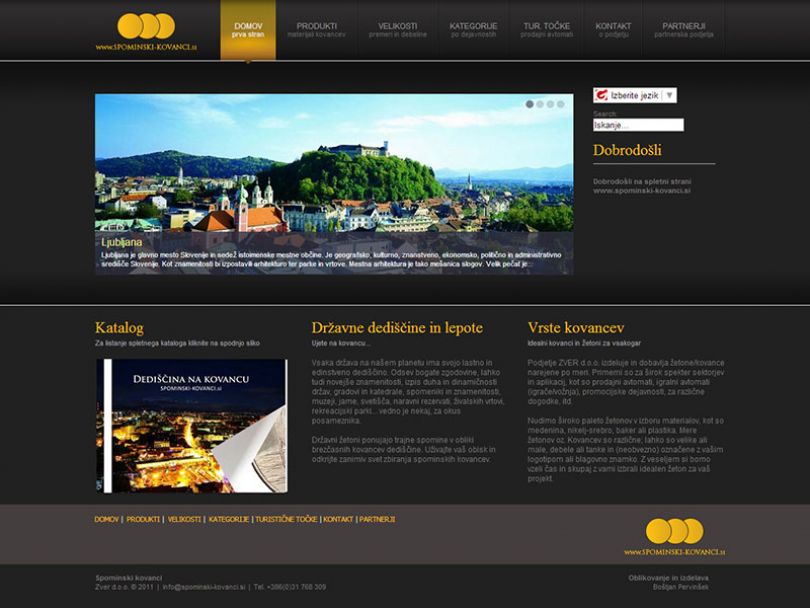Go to the Velikosti menu tab
Image resolution: width=810 pixels, height=608 pixels.
pyautogui.click(x=397, y=29)
